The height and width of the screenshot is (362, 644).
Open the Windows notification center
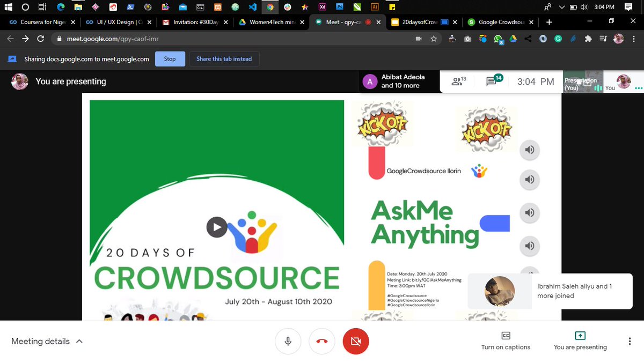[628, 8]
